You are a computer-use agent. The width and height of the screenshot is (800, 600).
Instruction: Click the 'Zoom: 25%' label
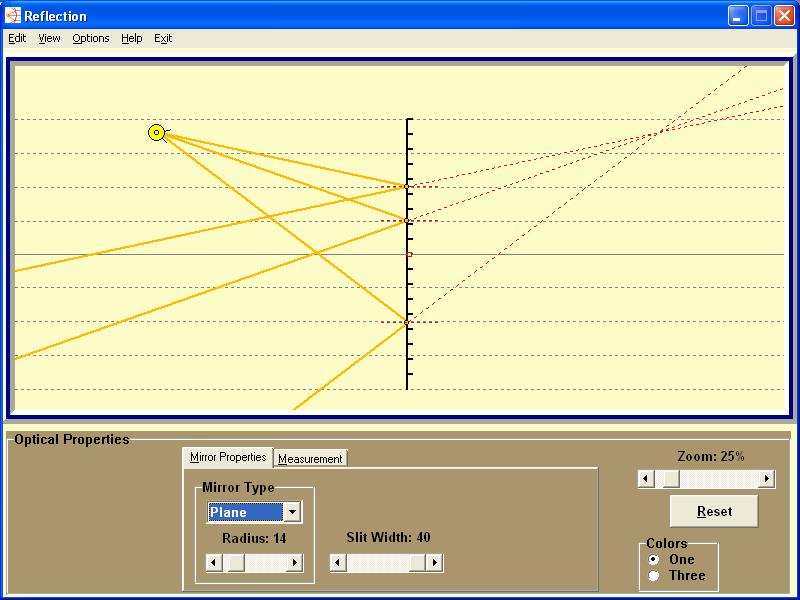[711, 457]
